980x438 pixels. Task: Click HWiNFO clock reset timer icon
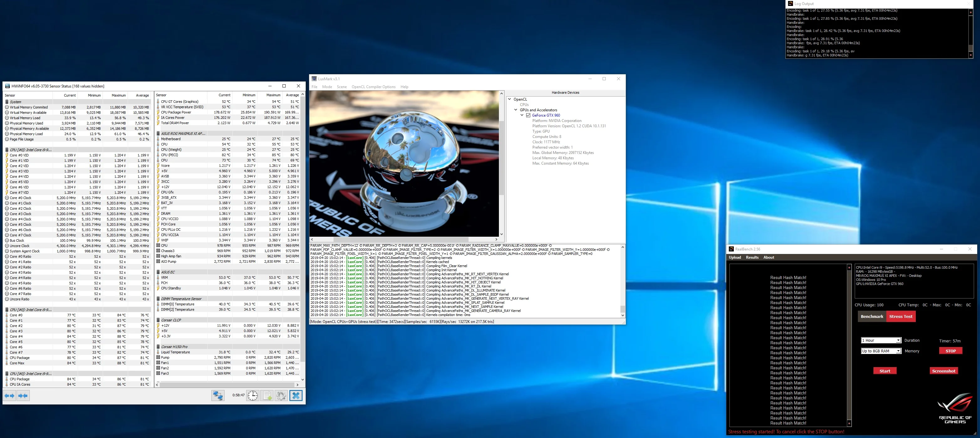(x=253, y=396)
